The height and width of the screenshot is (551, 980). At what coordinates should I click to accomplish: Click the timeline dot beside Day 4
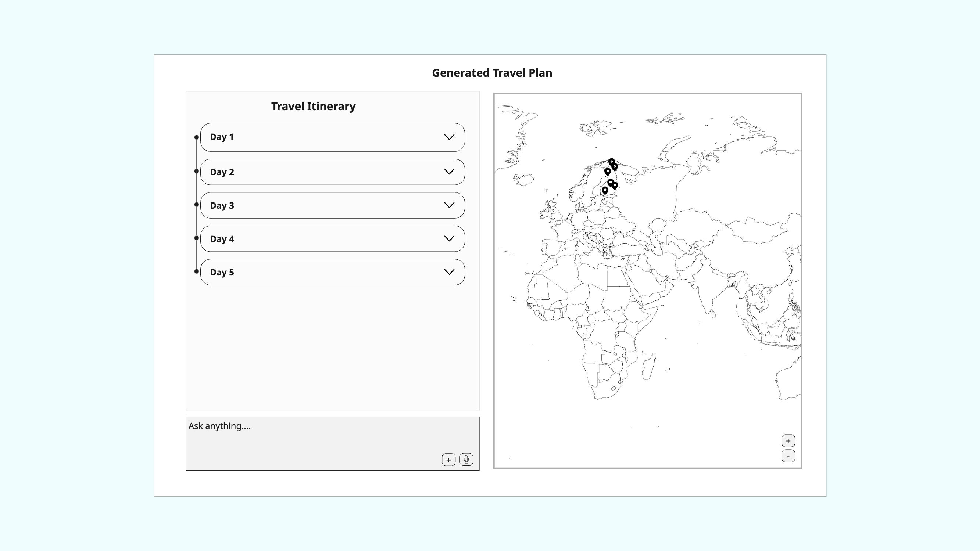pos(196,238)
